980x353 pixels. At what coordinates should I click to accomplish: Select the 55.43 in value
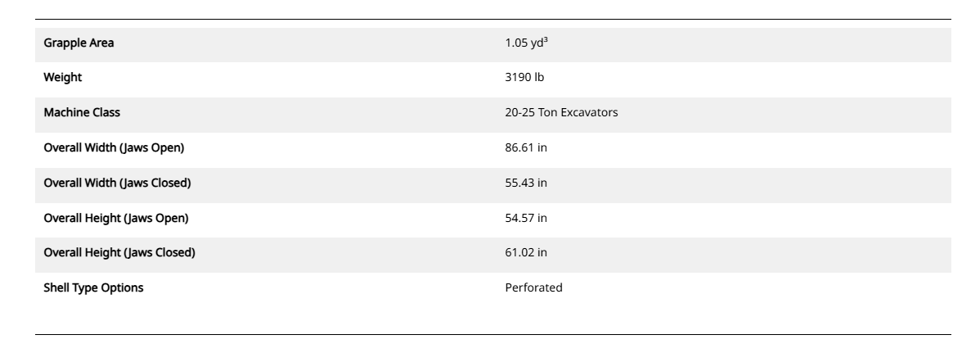[526, 183]
